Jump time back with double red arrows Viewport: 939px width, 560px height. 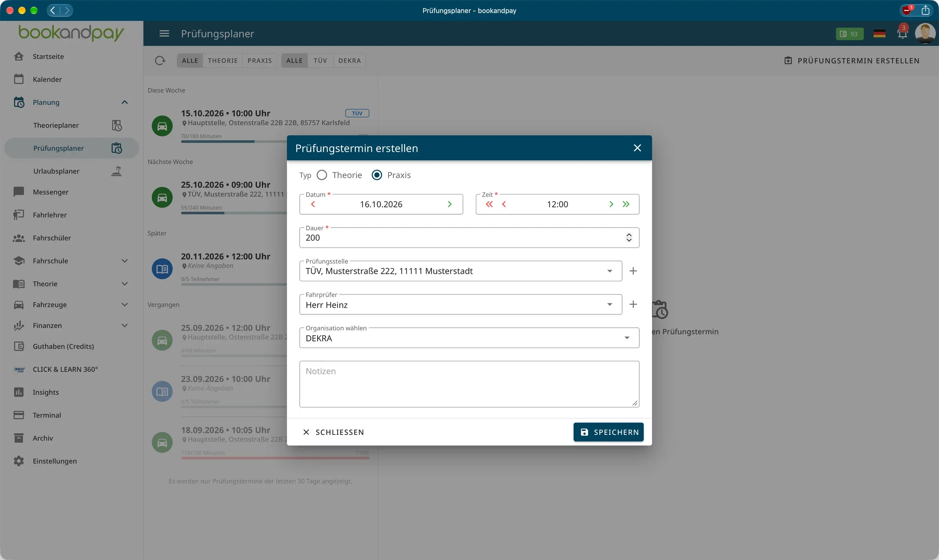click(489, 204)
